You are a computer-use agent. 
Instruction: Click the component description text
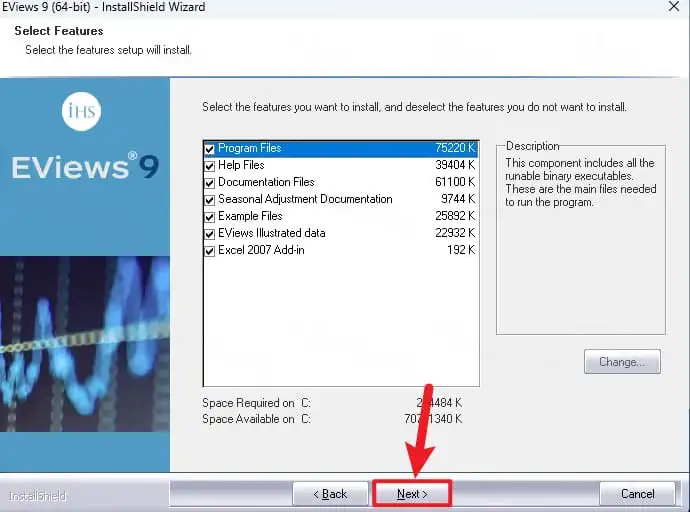(x=580, y=183)
